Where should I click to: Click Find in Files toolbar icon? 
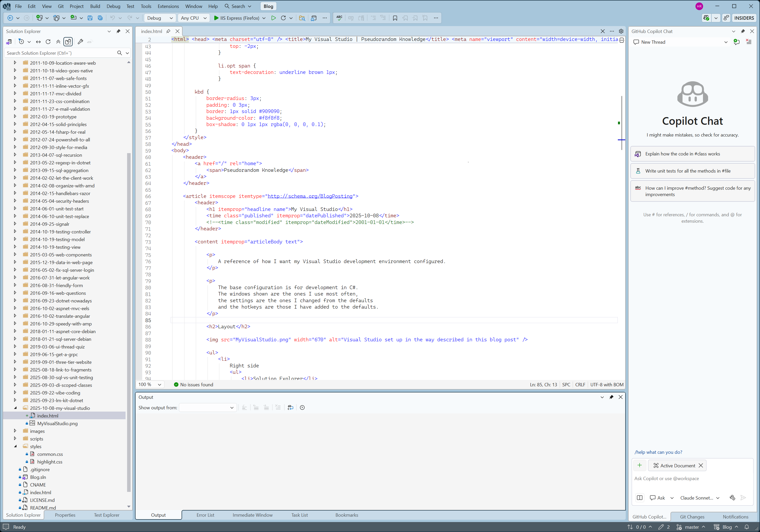point(302,18)
